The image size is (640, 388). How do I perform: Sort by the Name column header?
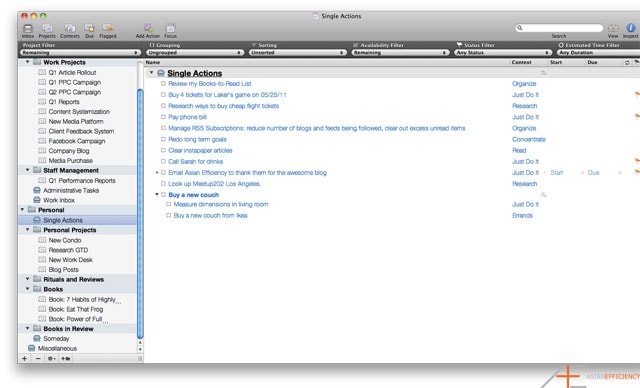(x=153, y=62)
